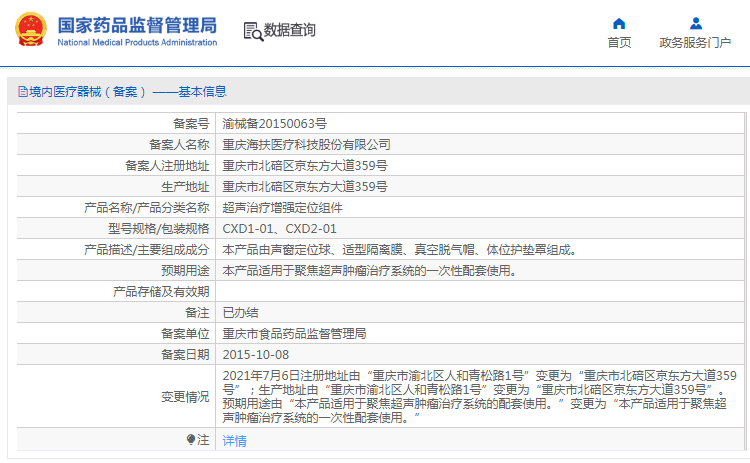Select filing unit 重庆市食品药品监督管理局
This screenshot has width=750, height=463.
click(294, 334)
